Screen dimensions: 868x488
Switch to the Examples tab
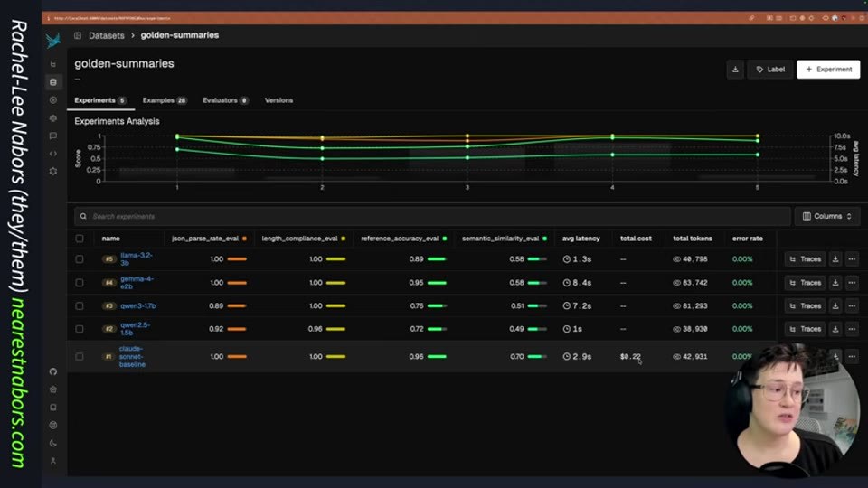pos(165,100)
